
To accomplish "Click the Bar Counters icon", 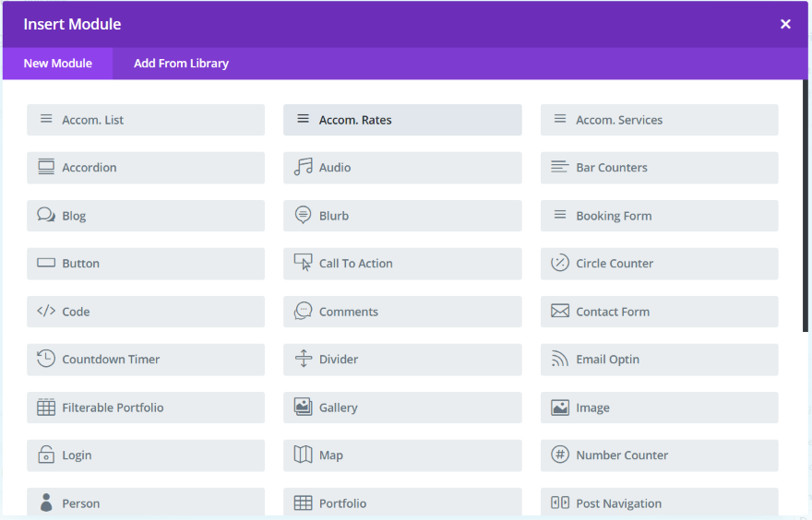I will point(560,167).
